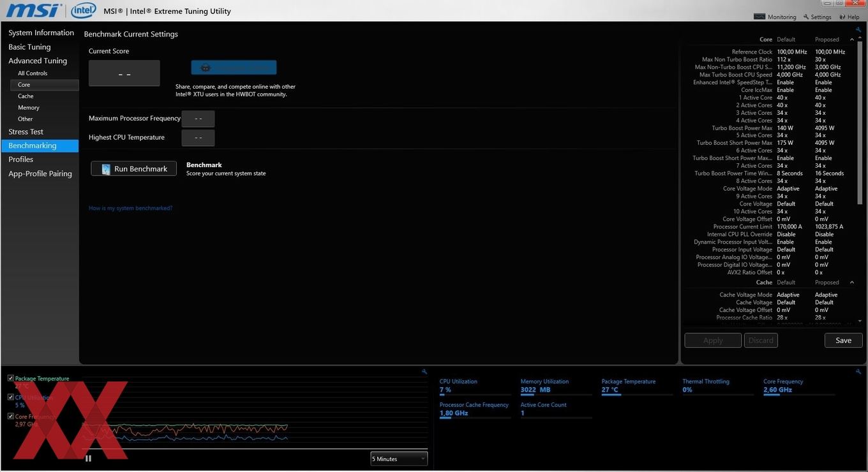Click the Reference Clock row in summary

[x=771, y=52]
